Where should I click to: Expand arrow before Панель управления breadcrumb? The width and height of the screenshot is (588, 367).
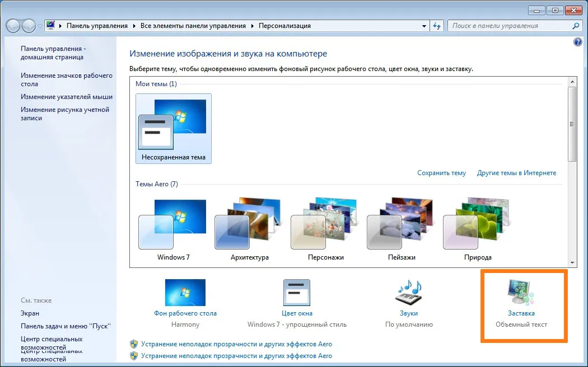60,26
